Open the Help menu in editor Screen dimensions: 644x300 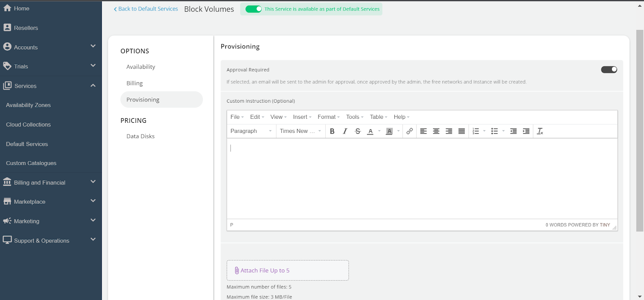pyautogui.click(x=402, y=117)
